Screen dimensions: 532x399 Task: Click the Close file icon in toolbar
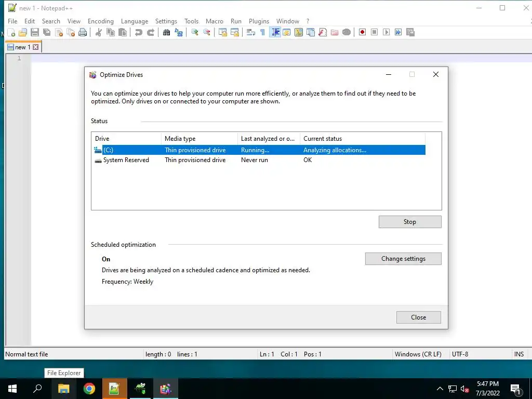pos(59,33)
